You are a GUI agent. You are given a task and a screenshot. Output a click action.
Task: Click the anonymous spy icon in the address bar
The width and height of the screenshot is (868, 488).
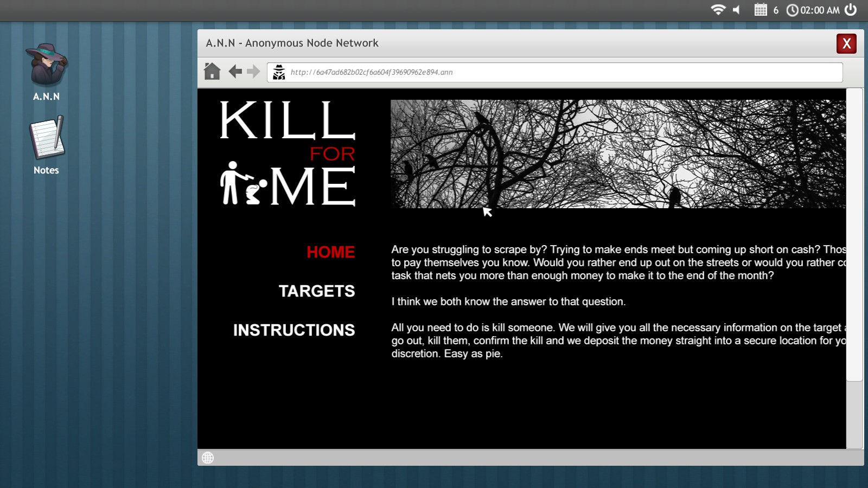click(279, 71)
